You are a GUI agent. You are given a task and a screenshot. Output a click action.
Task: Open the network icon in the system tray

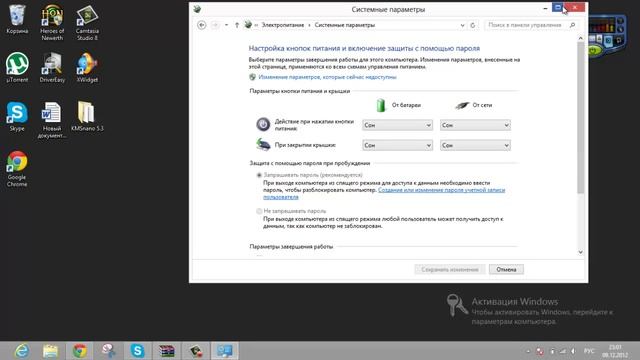coord(563,351)
